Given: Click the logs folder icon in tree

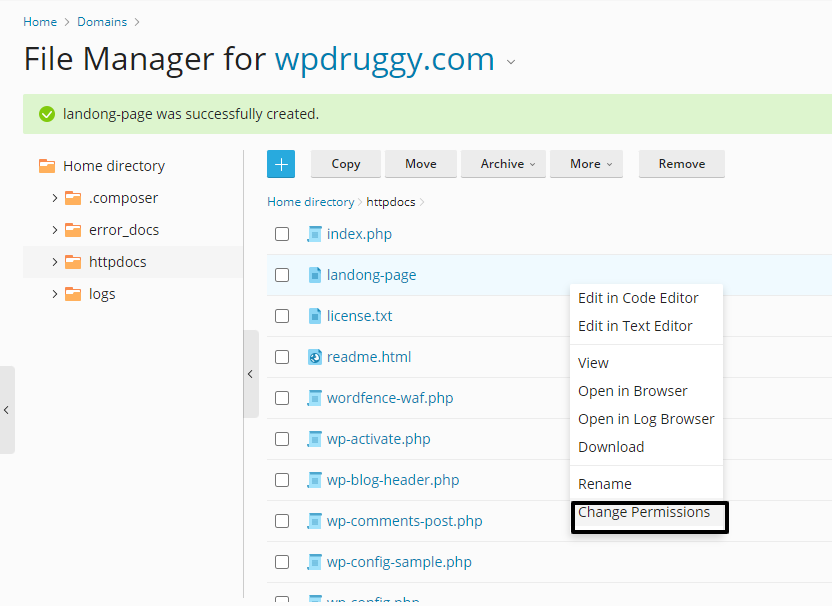Looking at the screenshot, I should [72, 294].
